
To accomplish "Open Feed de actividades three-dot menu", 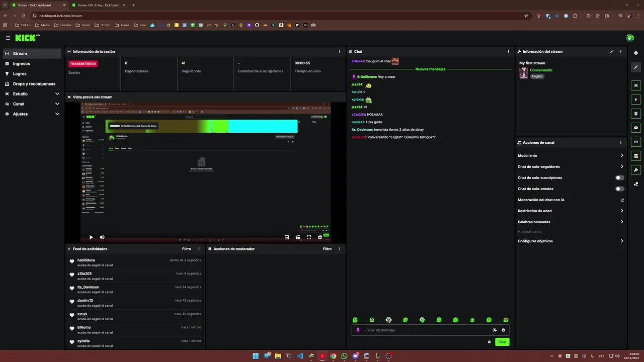I will 199,249.
